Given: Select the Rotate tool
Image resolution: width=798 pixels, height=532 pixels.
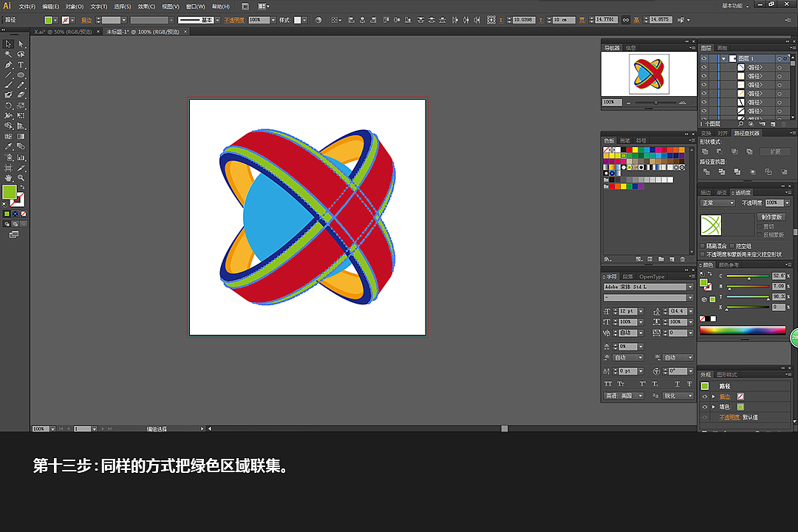Looking at the screenshot, I should pyautogui.click(x=8, y=106).
